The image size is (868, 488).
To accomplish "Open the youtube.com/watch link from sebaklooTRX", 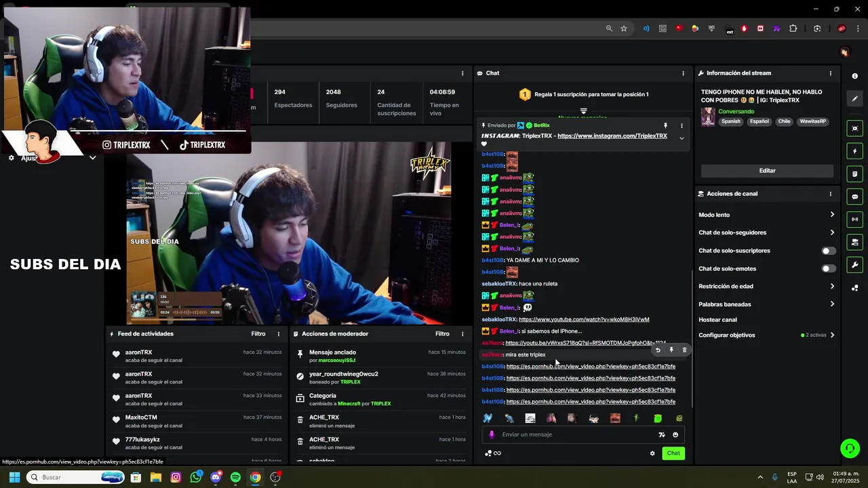I will click(x=584, y=319).
